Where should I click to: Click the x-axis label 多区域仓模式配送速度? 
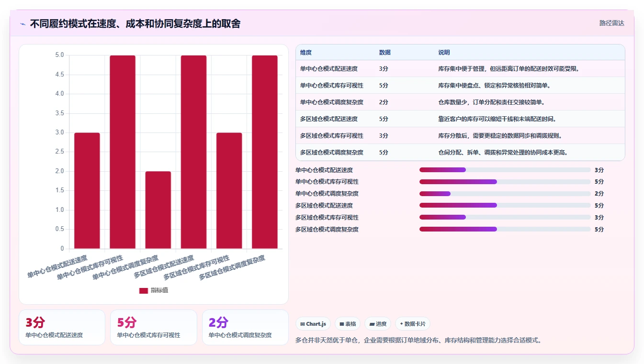164,266
